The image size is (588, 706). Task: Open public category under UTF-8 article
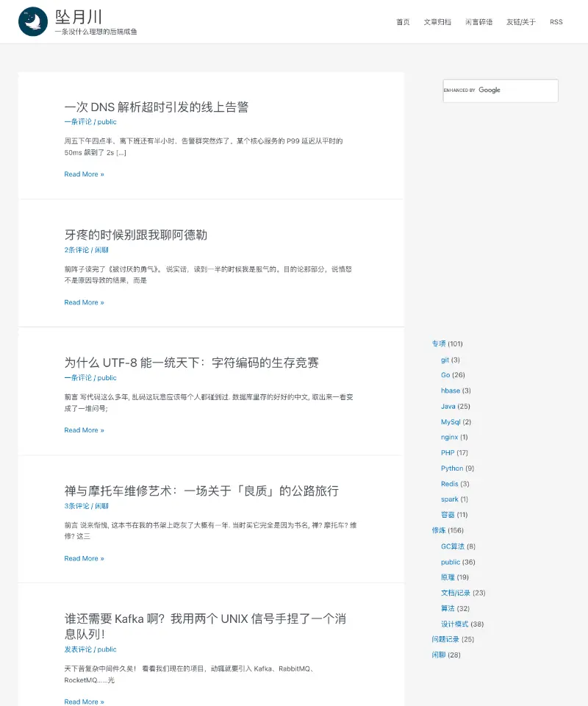click(107, 377)
